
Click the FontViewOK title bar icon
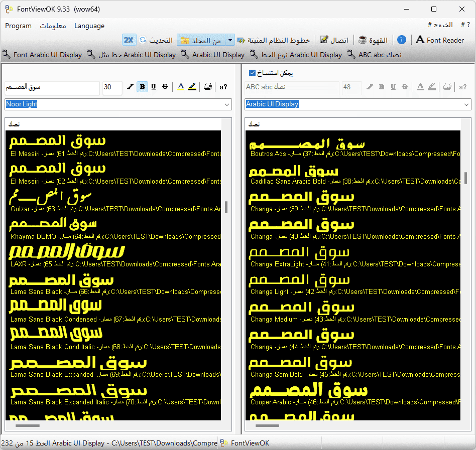click(x=9, y=9)
